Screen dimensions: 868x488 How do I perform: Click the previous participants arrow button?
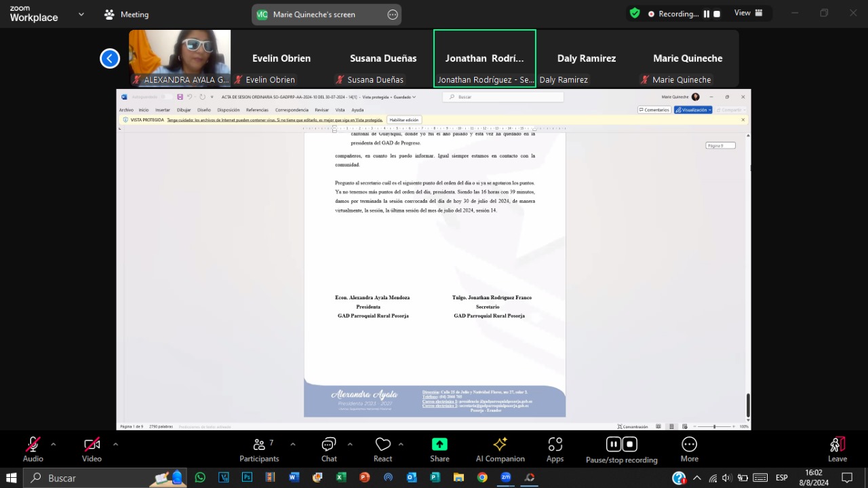pyautogui.click(x=110, y=58)
